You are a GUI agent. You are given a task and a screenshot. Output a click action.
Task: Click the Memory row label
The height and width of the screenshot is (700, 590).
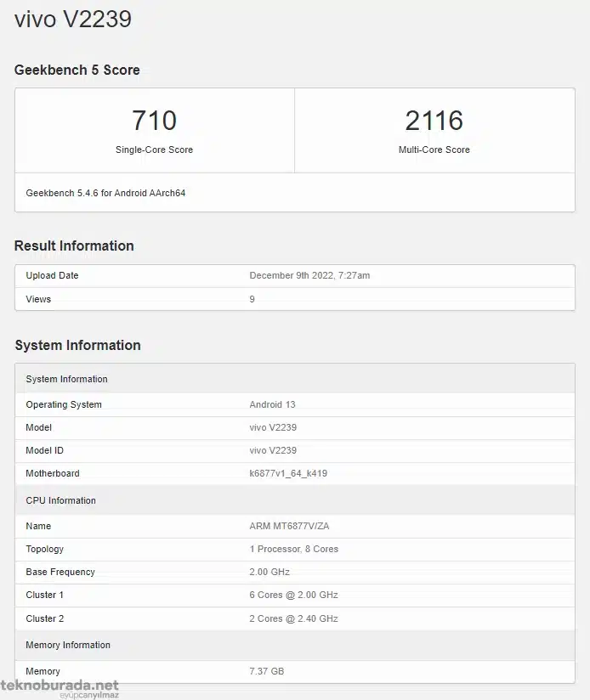43,671
